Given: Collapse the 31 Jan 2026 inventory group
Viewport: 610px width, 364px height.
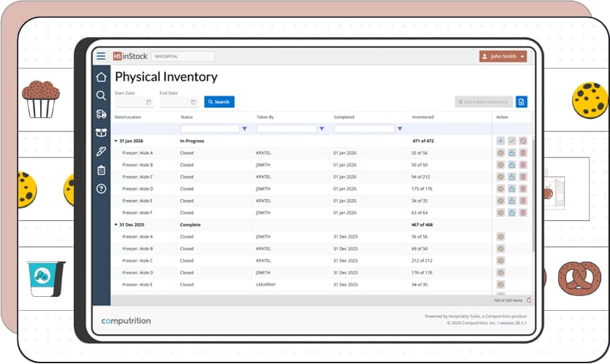Looking at the screenshot, I should (x=115, y=141).
